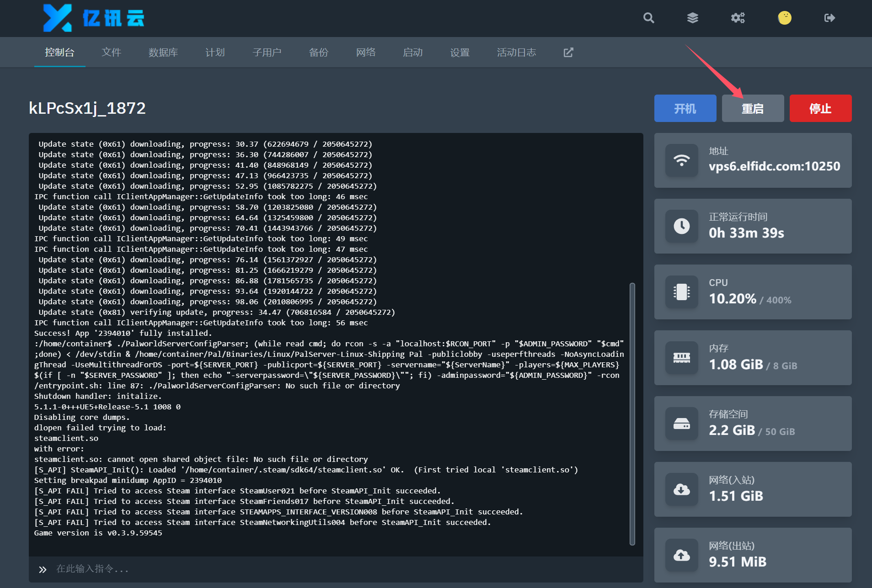This screenshot has width=872, height=588.
Task: Open the 设置 tab
Action: pyautogui.click(x=460, y=53)
